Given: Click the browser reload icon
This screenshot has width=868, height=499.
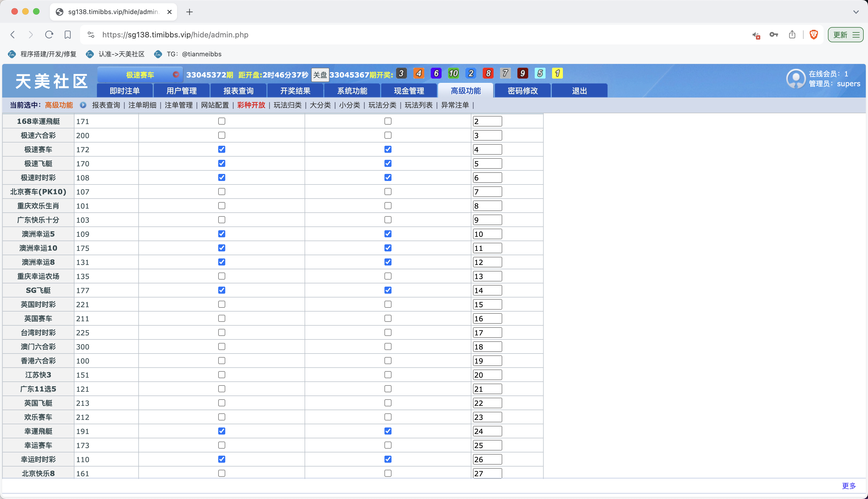Looking at the screenshot, I should 49,35.
